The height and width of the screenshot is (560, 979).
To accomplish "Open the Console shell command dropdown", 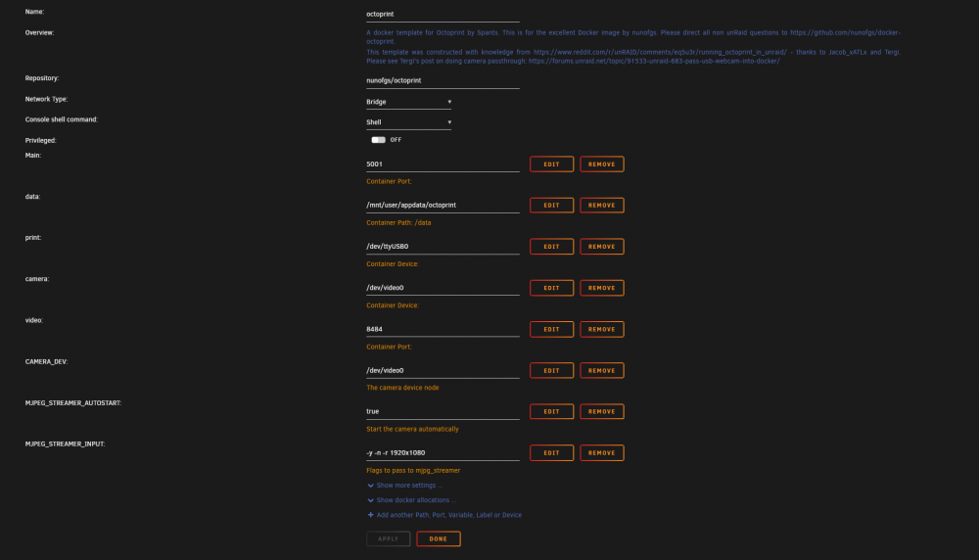I will 408,122.
